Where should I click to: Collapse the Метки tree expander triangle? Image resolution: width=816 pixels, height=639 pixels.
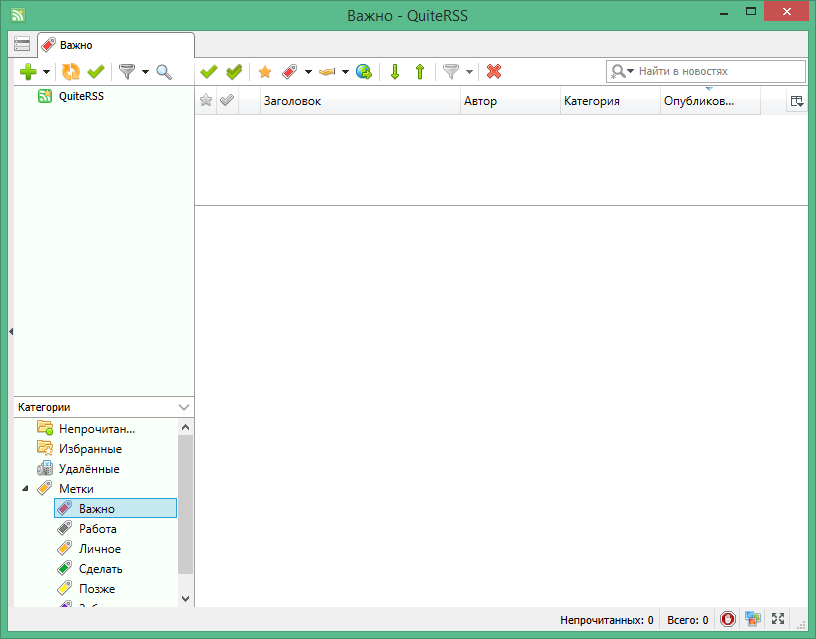(25, 489)
